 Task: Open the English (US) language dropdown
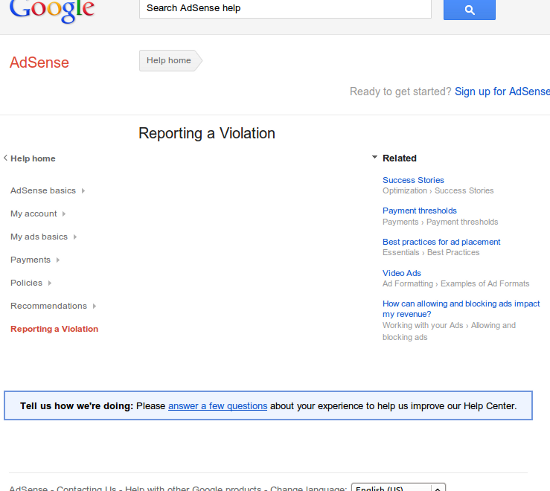[x=398, y=487]
